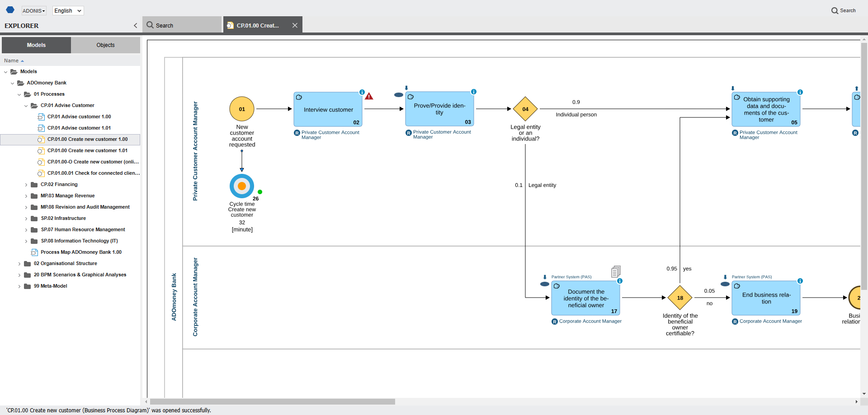Switch to the Search tab

[x=182, y=26]
